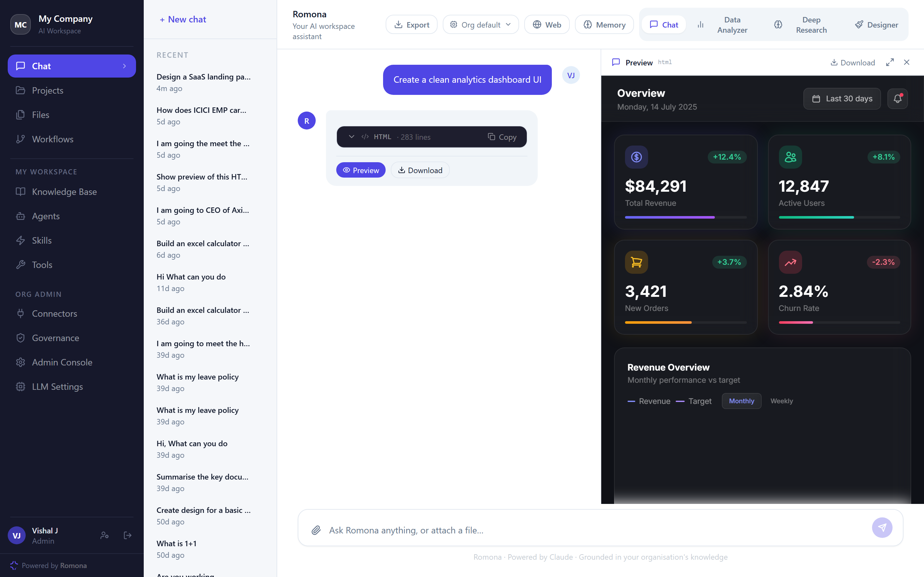Screen dimensions: 924x577
Task: Expand the preview panel to fullscreen
Action: pyautogui.click(x=890, y=62)
